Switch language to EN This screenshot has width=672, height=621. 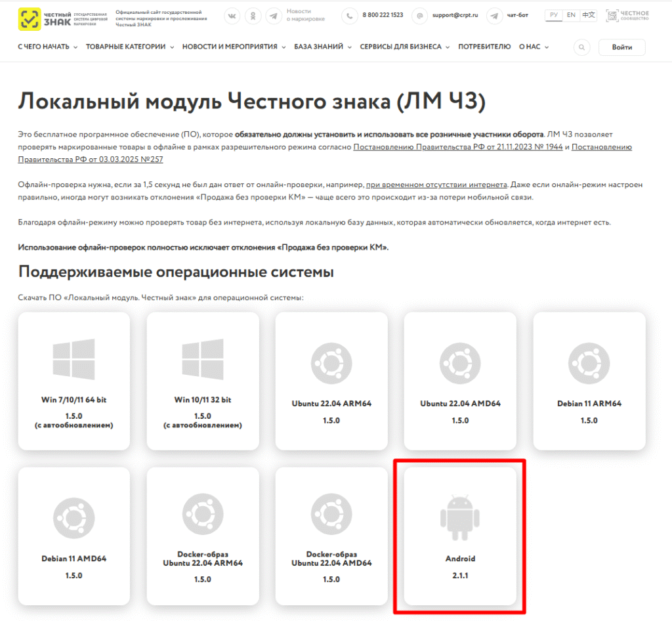(571, 15)
